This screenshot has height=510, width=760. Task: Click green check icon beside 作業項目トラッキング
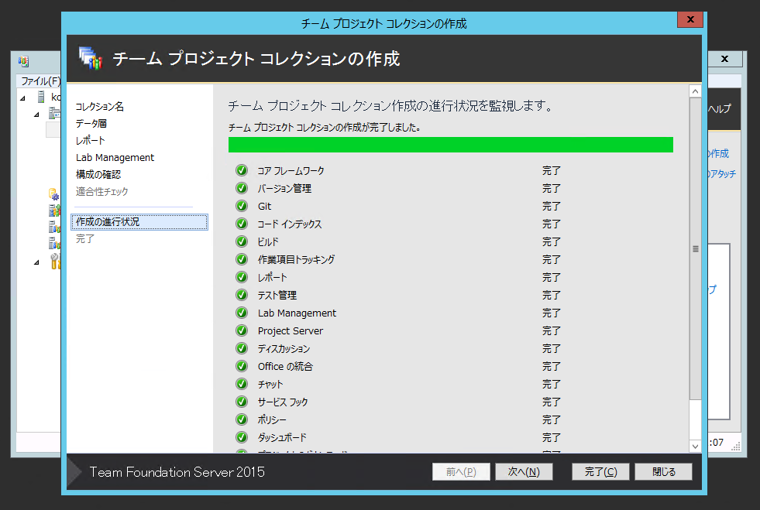point(241,259)
